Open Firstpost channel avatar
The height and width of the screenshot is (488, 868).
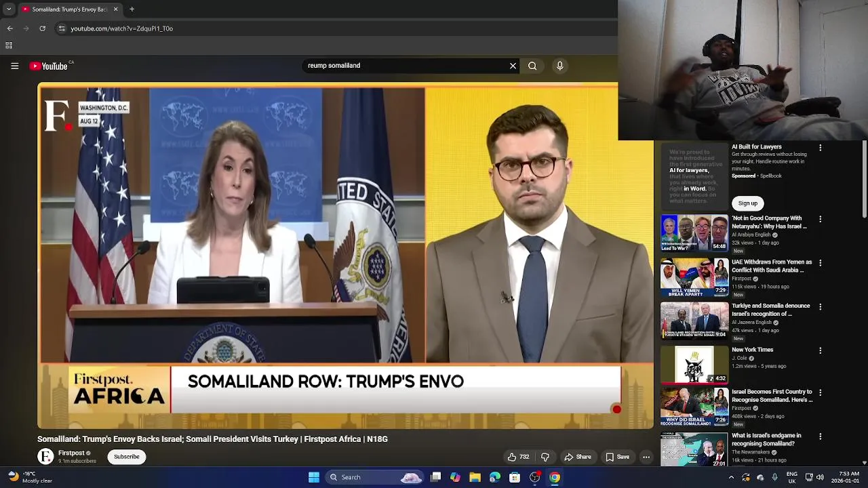click(x=45, y=457)
